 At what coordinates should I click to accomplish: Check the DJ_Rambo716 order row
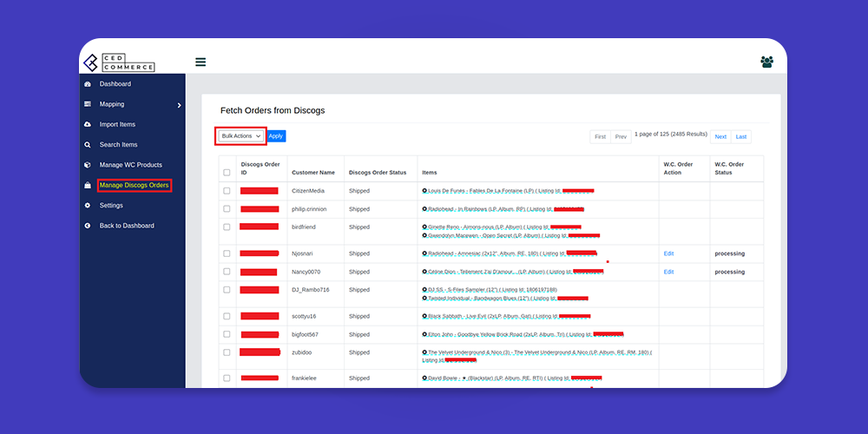(227, 290)
